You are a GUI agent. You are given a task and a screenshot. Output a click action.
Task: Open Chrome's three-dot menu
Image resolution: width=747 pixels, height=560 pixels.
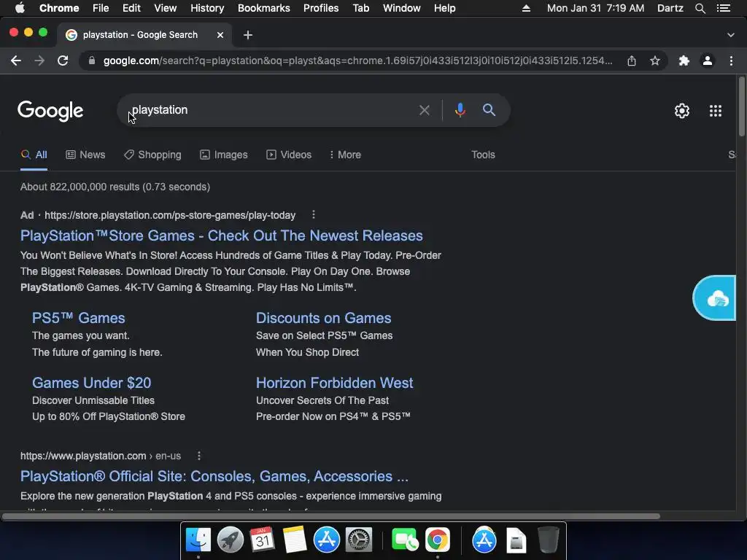(731, 61)
